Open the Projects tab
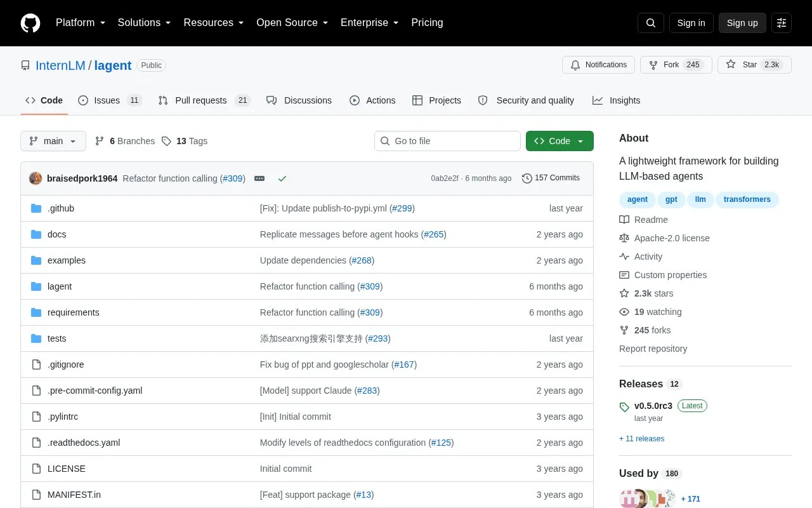Viewport: 812px width, 508px height. (436, 100)
